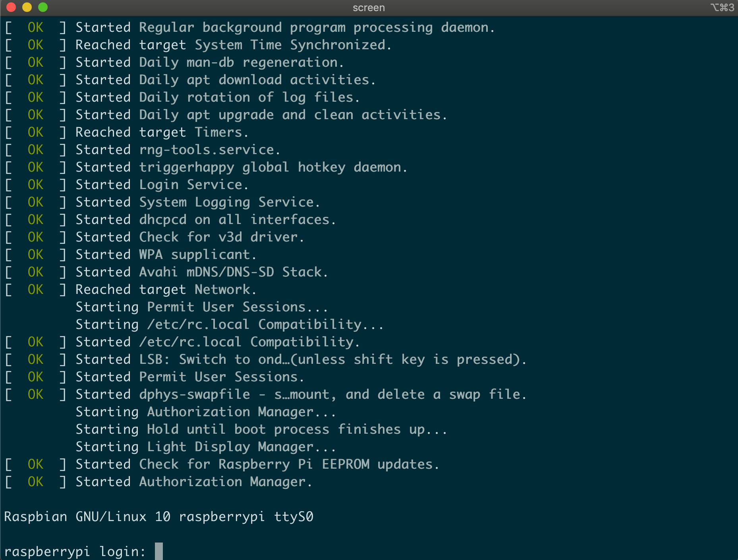Screen dimensions: 738x560
Task: Click the 'Raspbian GNU/Linux 10 raspberrypi ttyS0' line
Action: (x=159, y=517)
